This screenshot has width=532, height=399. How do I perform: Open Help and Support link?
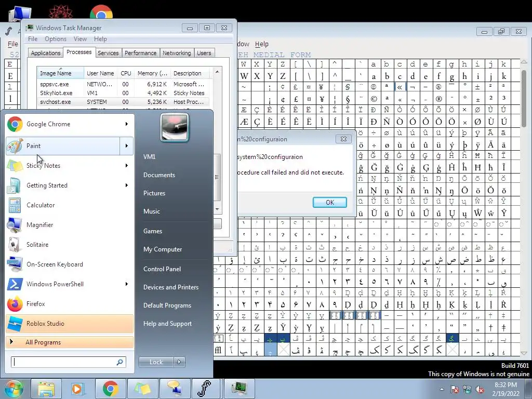click(x=168, y=324)
